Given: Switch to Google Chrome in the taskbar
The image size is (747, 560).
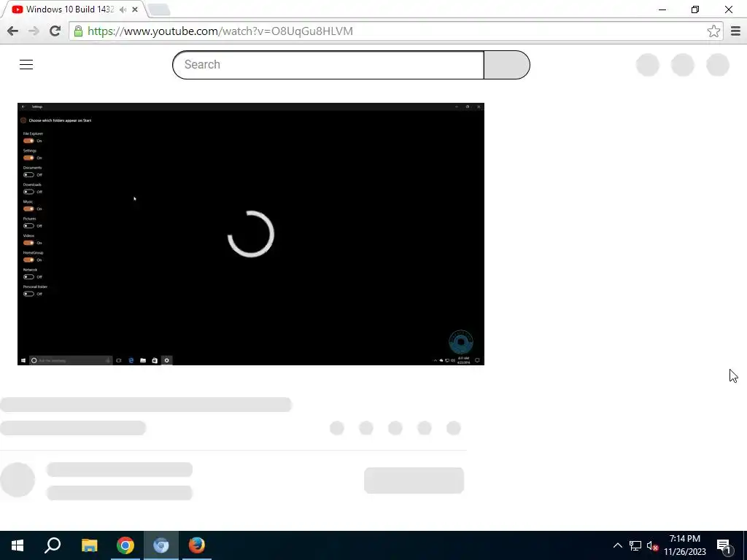Looking at the screenshot, I should pos(125,545).
